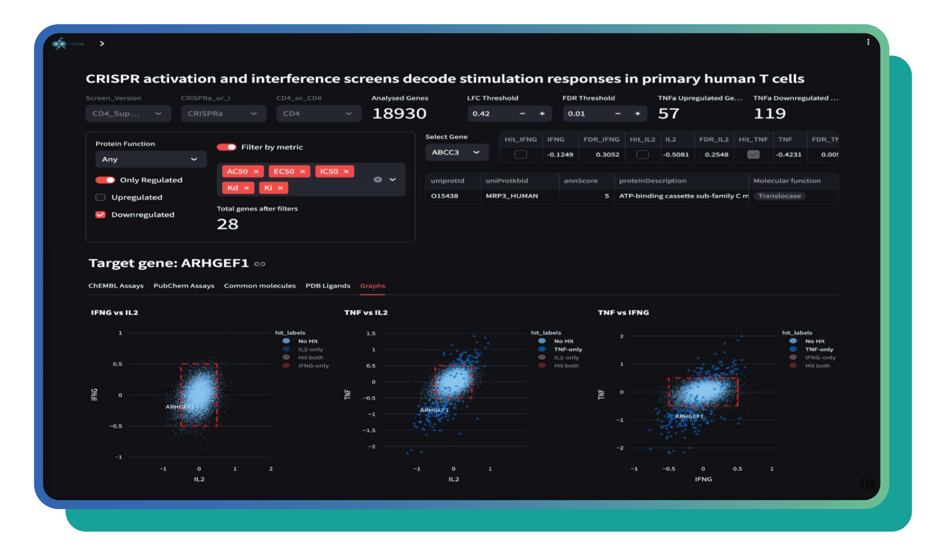The height and width of the screenshot is (560, 950).
Task: Remove the Kd metric tag
Action: point(246,187)
